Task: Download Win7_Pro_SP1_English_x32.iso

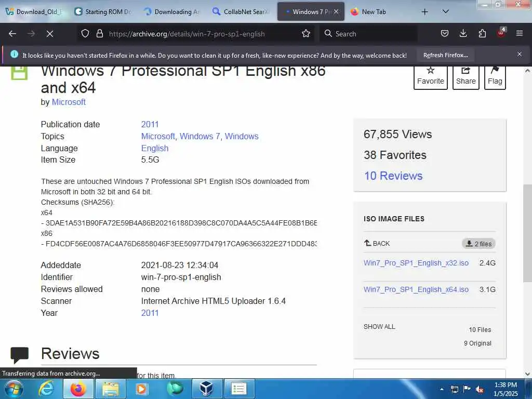Action: [416, 263]
